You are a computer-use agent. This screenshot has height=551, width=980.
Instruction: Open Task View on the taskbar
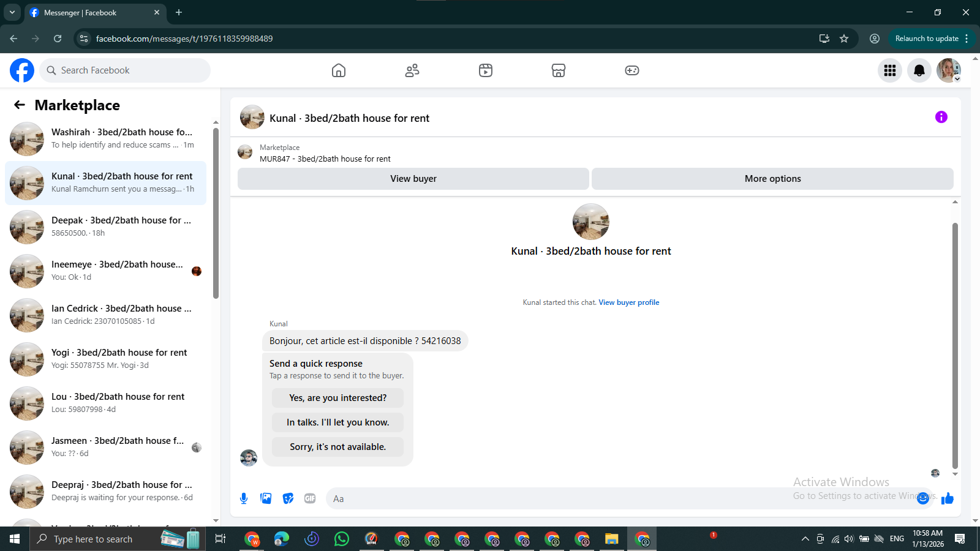tap(221, 539)
